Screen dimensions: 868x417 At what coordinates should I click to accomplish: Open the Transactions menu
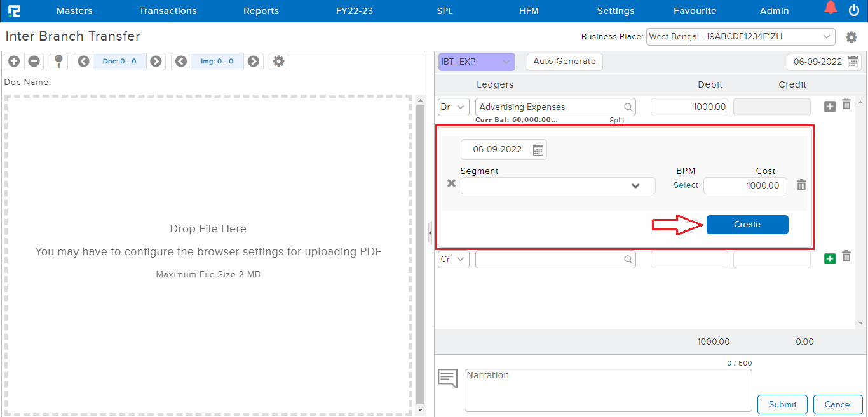pos(168,11)
